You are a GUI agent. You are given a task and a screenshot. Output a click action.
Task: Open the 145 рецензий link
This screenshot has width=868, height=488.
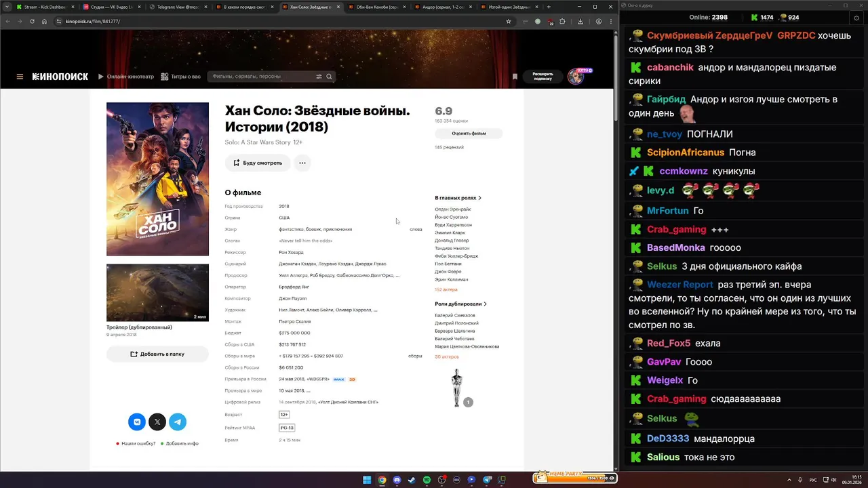(x=449, y=147)
